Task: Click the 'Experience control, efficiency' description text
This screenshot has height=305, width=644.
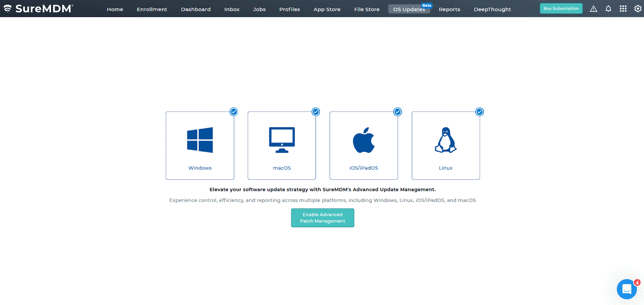Action: click(x=322, y=200)
